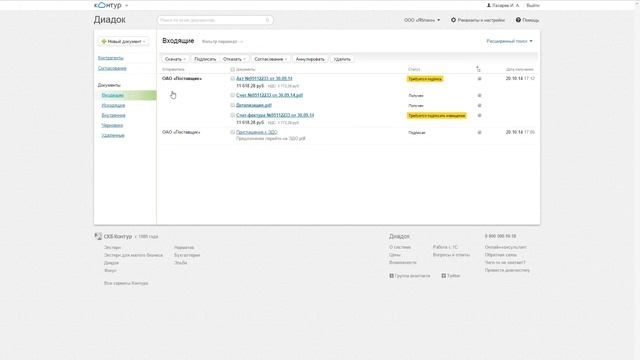Click the small icon in the Счет-фактура row

480,116
